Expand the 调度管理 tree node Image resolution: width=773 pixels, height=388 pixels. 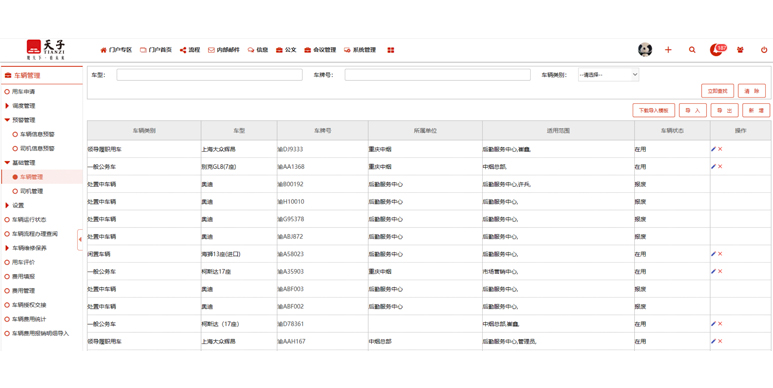click(x=7, y=106)
